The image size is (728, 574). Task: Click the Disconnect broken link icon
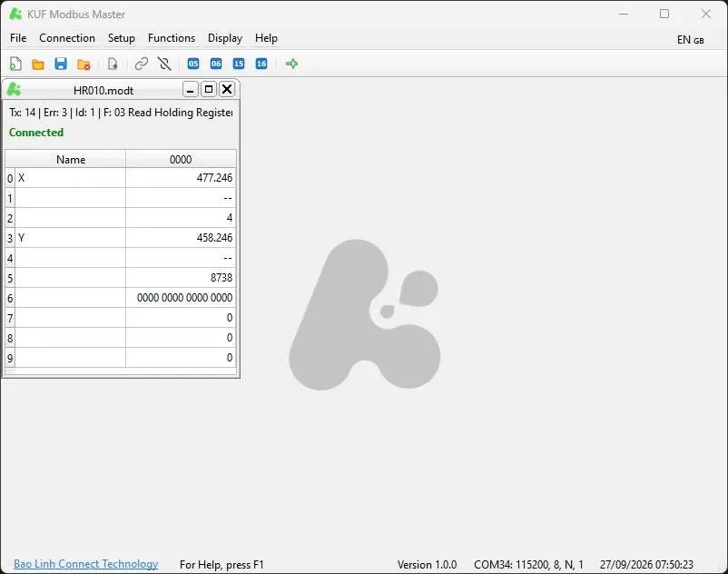pyautogui.click(x=164, y=64)
